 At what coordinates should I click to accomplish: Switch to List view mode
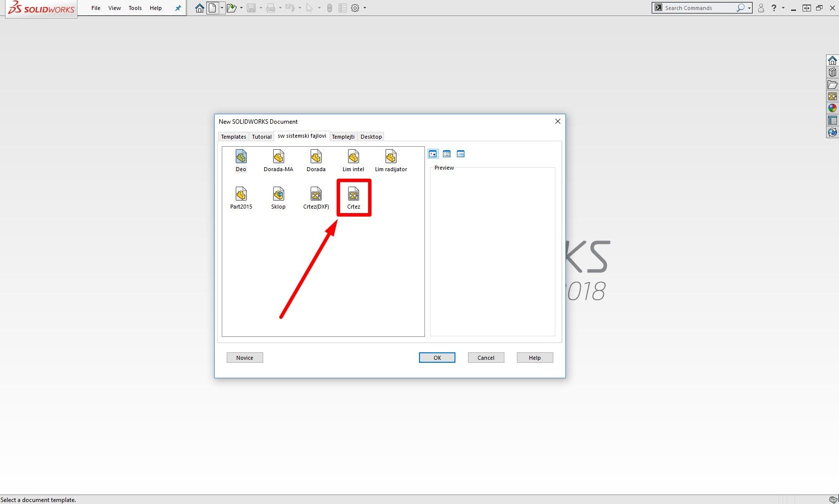pos(447,154)
